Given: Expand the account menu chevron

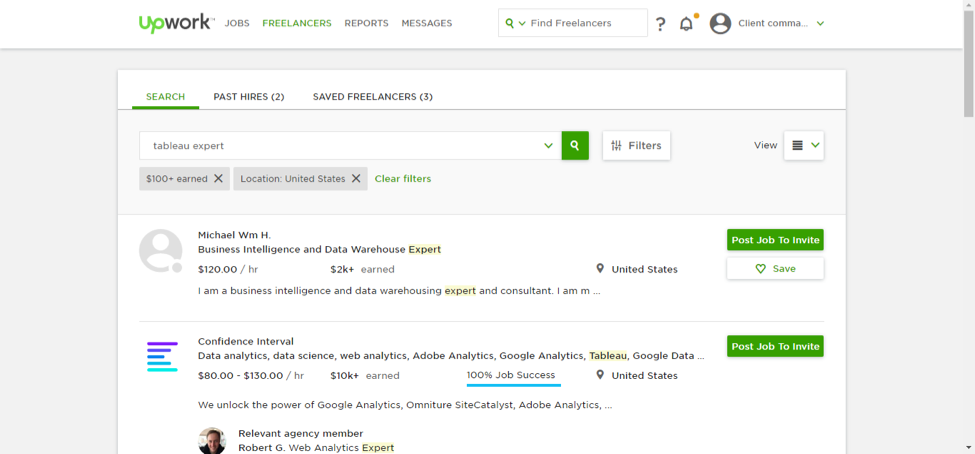Looking at the screenshot, I should point(820,24).
